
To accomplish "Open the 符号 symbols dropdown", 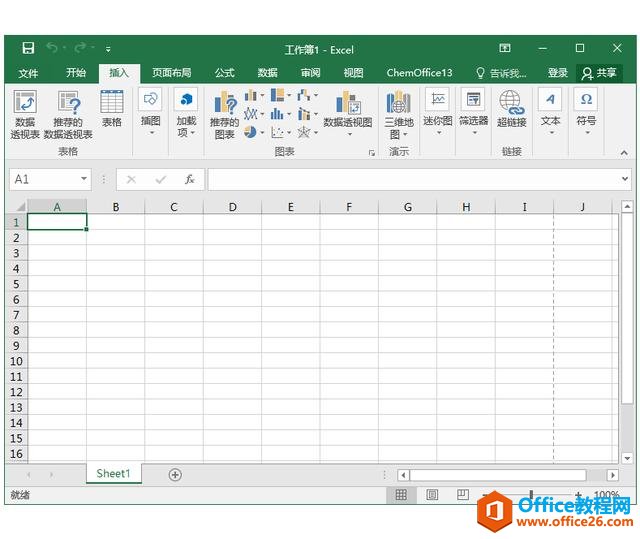I will (x=586, y=112).
